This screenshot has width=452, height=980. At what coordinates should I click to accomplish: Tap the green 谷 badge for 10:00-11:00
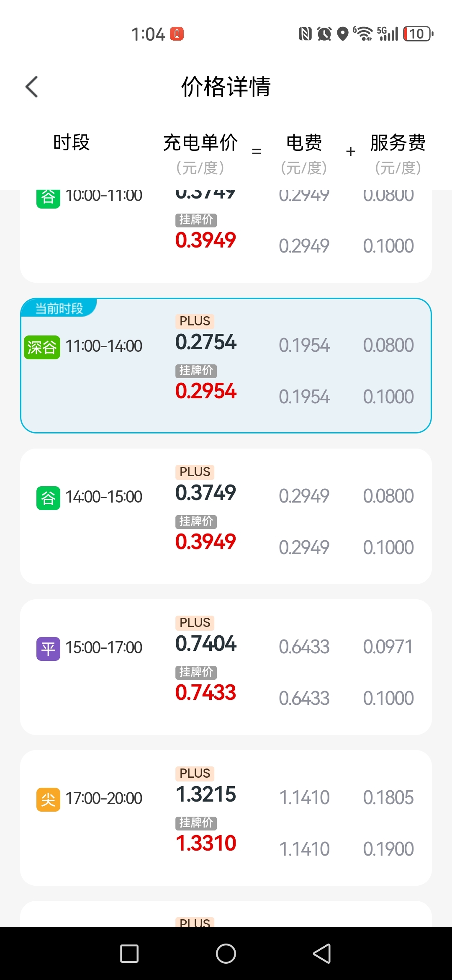48,197
